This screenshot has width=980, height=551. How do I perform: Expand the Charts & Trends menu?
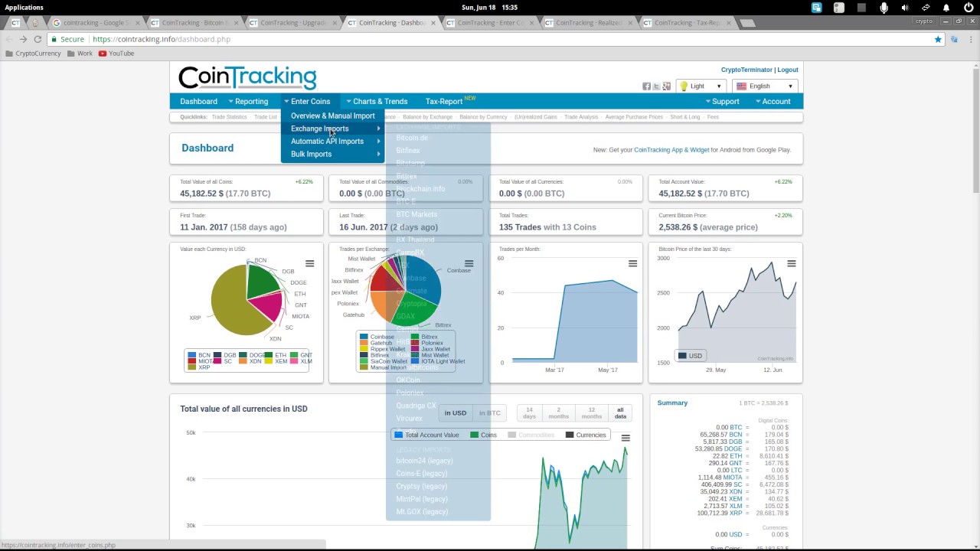377,101
